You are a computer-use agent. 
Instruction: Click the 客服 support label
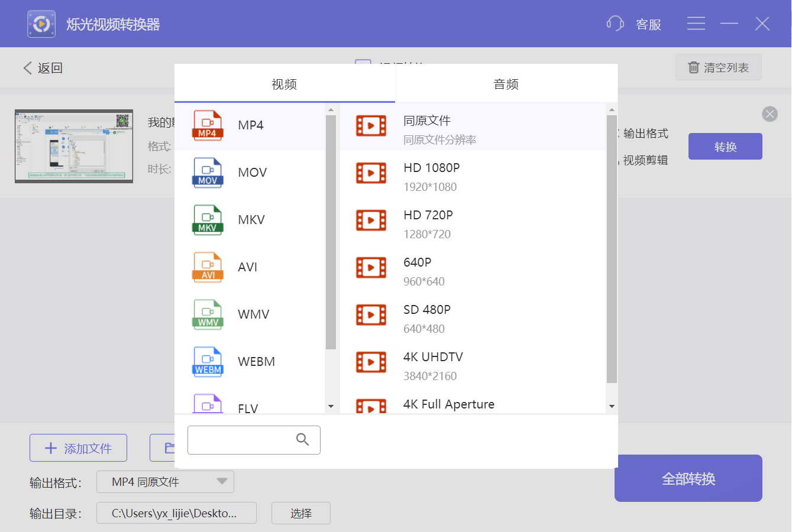click(x=648, y=24)
